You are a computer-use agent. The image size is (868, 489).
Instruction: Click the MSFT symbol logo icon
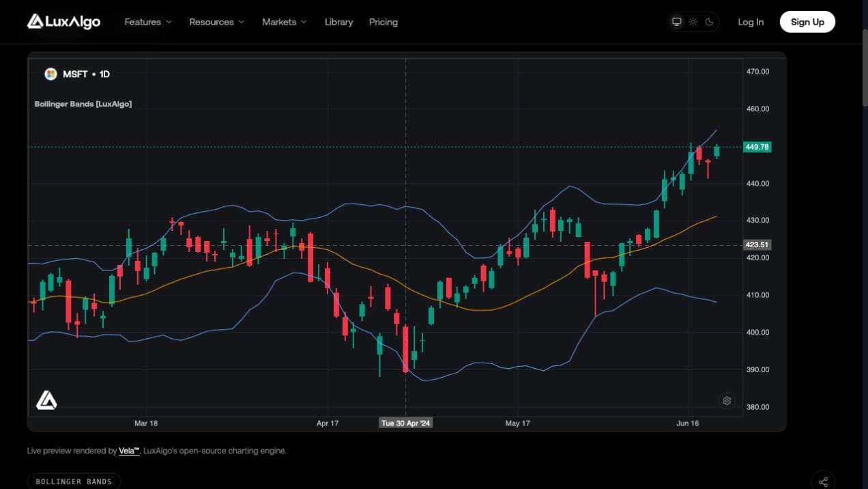pos(50,74)
